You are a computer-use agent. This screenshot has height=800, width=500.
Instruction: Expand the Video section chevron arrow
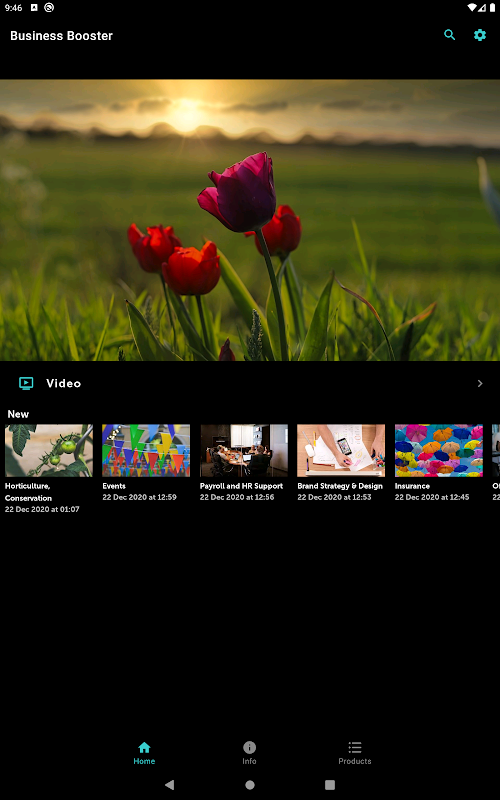tap(480, 383)
